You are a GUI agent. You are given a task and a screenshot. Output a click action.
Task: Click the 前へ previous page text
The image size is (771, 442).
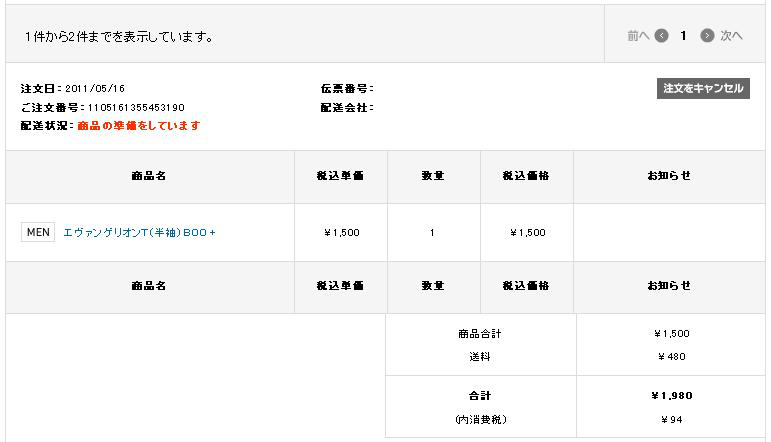(638, 36)
